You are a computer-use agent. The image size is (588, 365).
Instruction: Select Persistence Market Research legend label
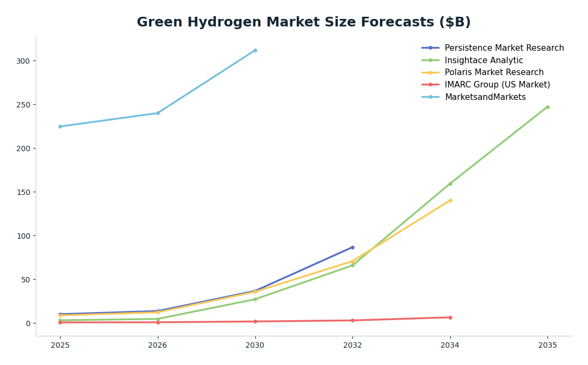(504, 48)
